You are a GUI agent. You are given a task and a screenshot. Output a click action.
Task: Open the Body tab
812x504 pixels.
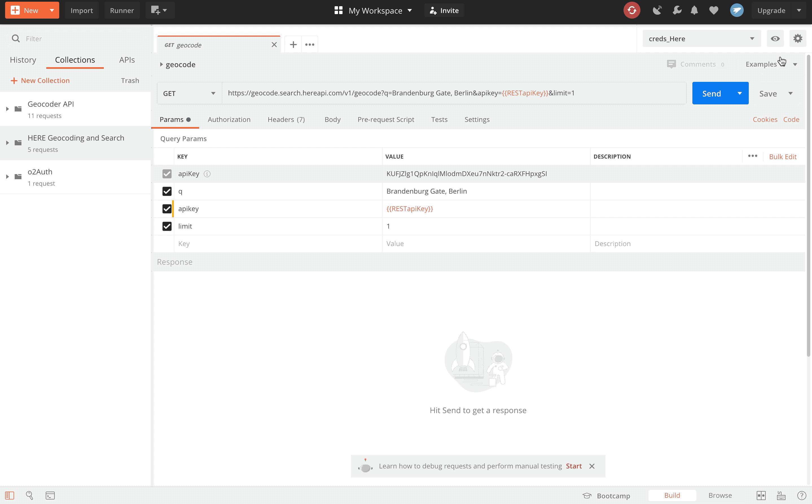(x=332, y=119)
